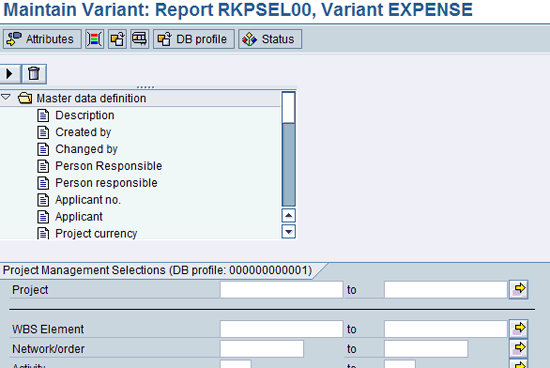
Task: Select the Created by tree item
Action: pos(83,132)
